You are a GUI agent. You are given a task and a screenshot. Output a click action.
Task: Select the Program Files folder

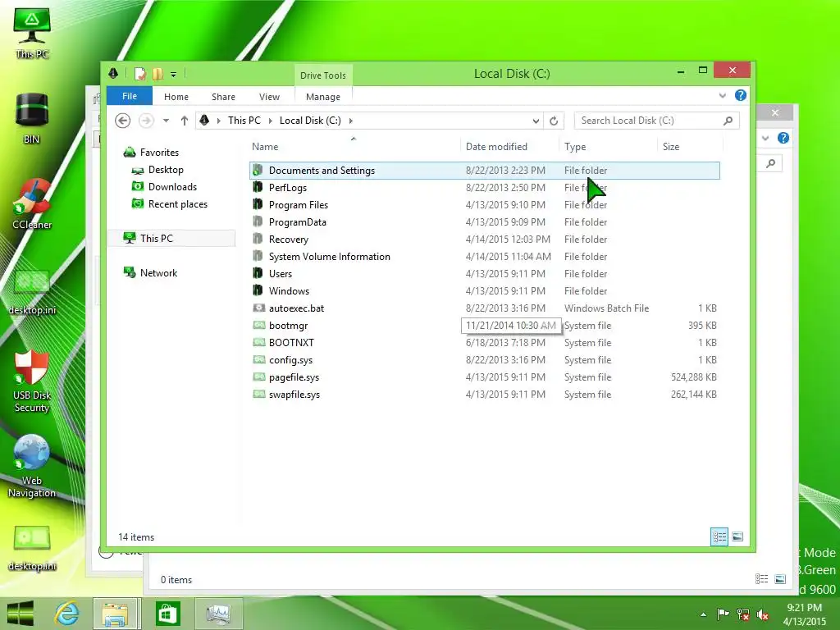coord(484,204)
